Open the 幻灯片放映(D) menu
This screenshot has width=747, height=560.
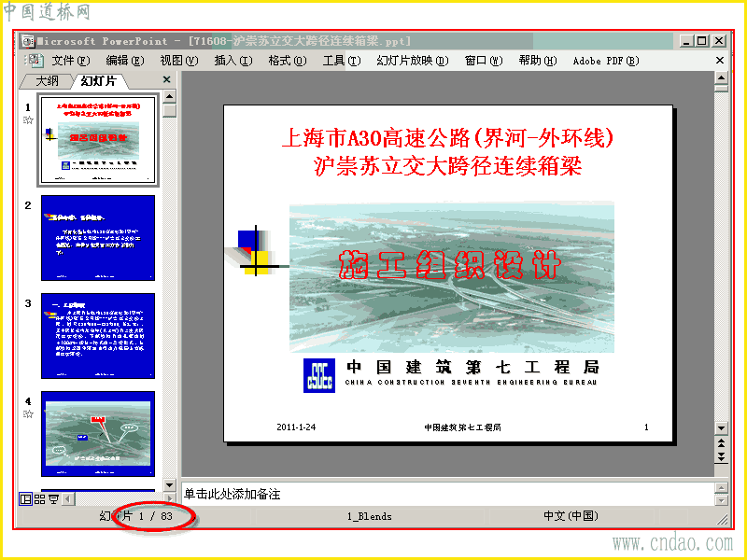pyautogui.click(x=413, y=61)
